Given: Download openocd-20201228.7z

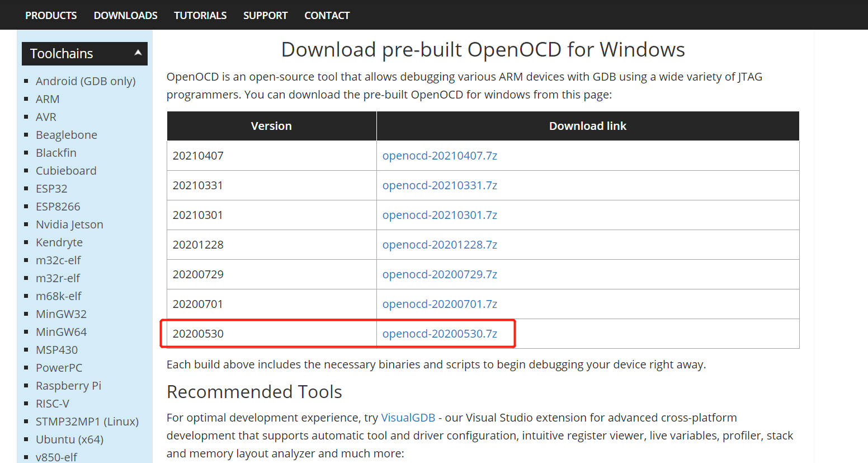Looking at the screenshot, I should (440, 244).
